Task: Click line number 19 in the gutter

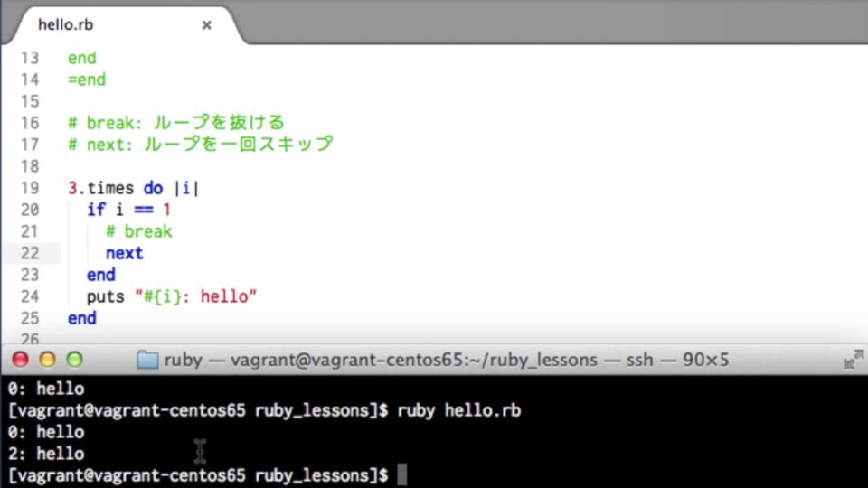Action: (x=30, y=188)
